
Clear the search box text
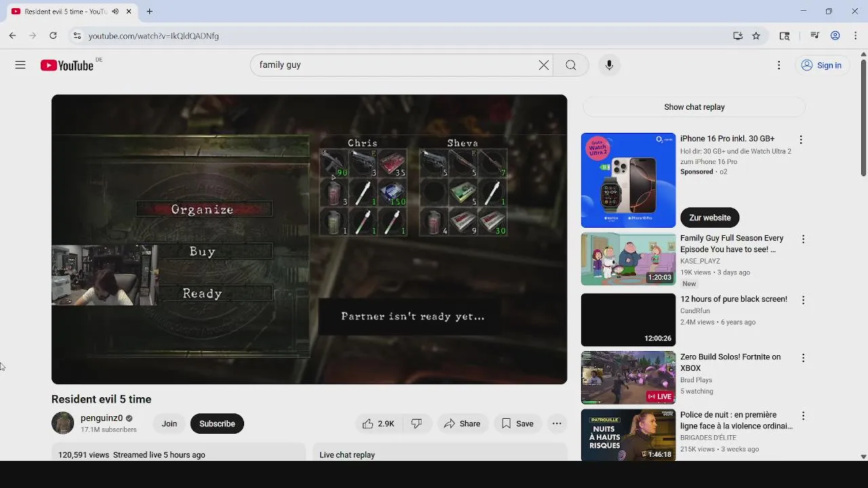pos(544,65)
